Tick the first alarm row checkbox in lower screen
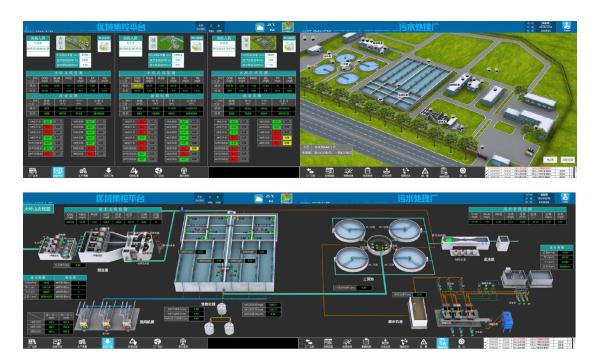This screenshot has width=594, height=361. (487, 341)
